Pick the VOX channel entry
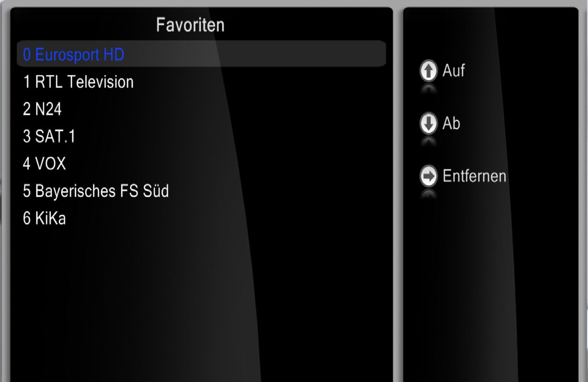This screenshot has width=588, height=382. click(201, 164)
